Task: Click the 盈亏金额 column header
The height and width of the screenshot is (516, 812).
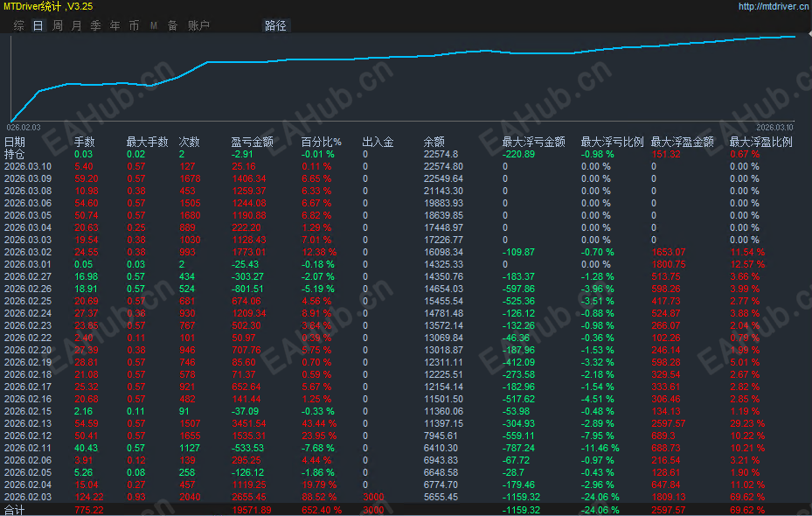Action: [253, 142]
